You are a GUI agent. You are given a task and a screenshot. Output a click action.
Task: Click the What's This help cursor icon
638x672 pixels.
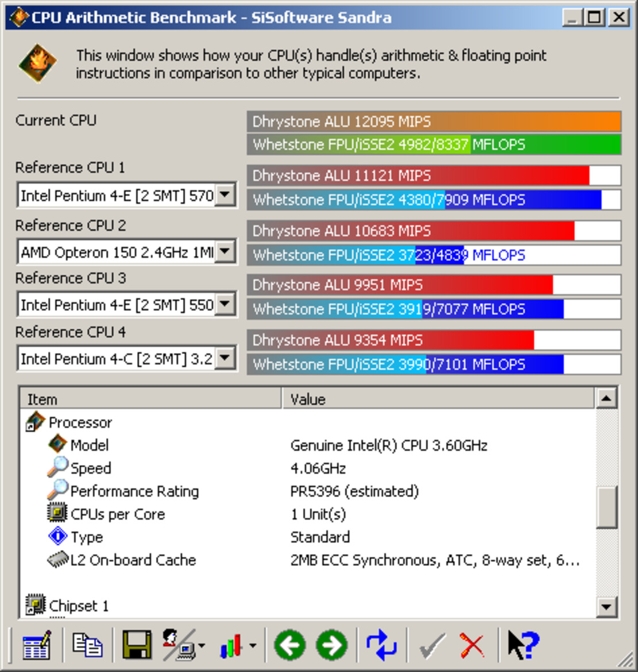[x=523, y=644]
